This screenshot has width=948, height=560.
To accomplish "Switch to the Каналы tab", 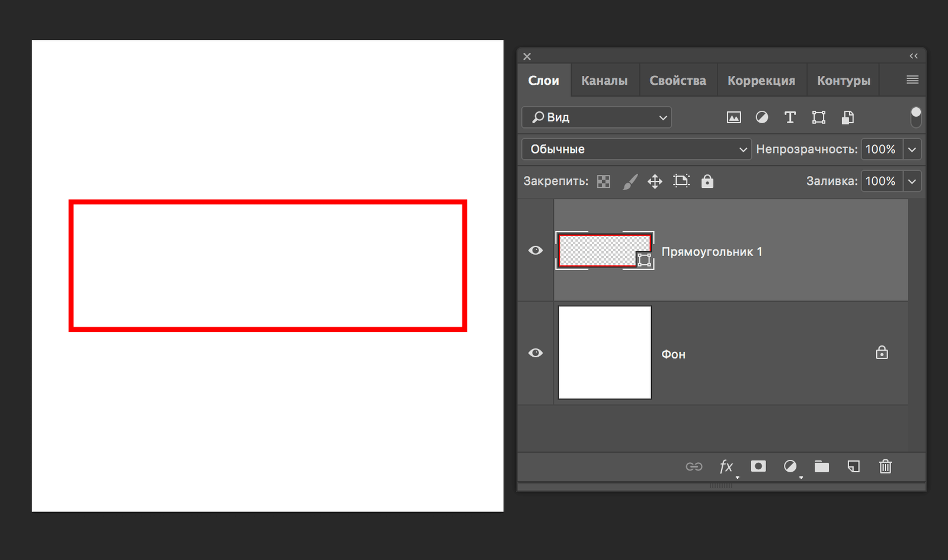I will click(604, 79).
